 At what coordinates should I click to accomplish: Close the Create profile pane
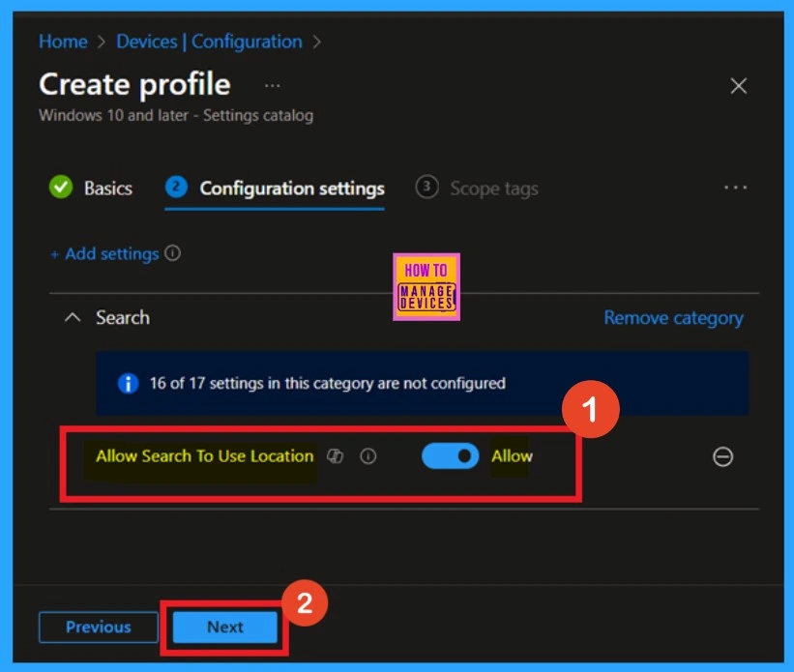[739, 86]
